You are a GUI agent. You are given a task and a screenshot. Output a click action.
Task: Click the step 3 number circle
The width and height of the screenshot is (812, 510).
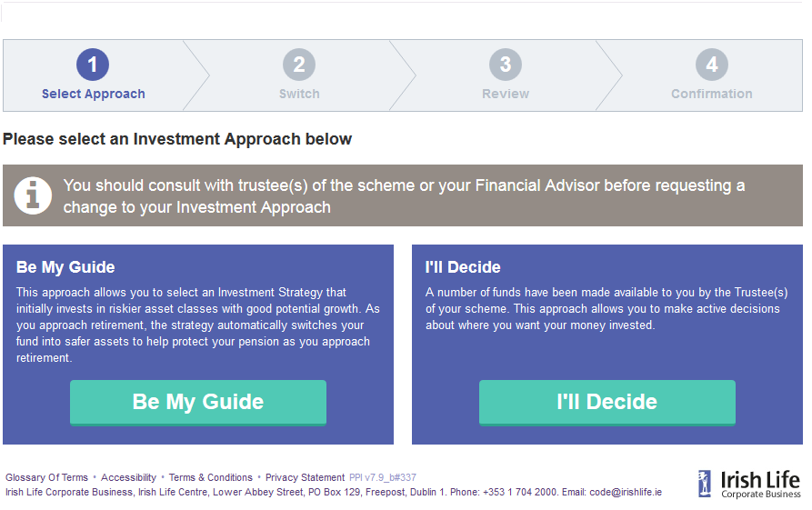click(506, 65)
